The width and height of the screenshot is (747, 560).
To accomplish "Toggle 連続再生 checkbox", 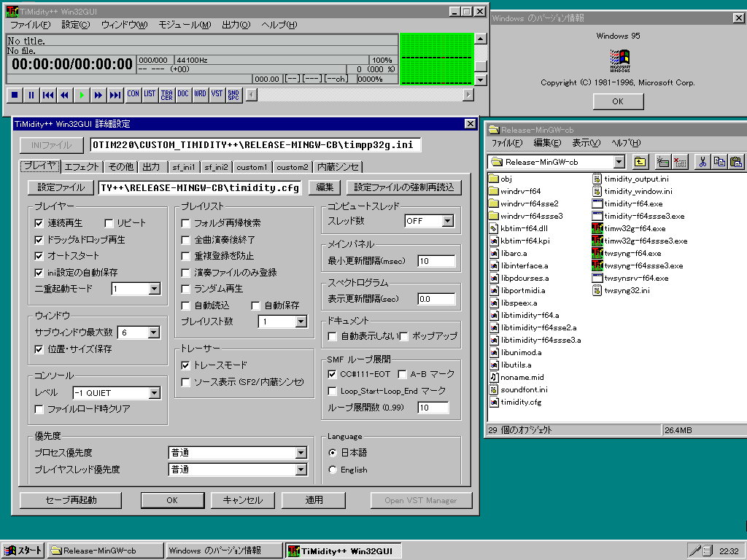I will point(39,223).
